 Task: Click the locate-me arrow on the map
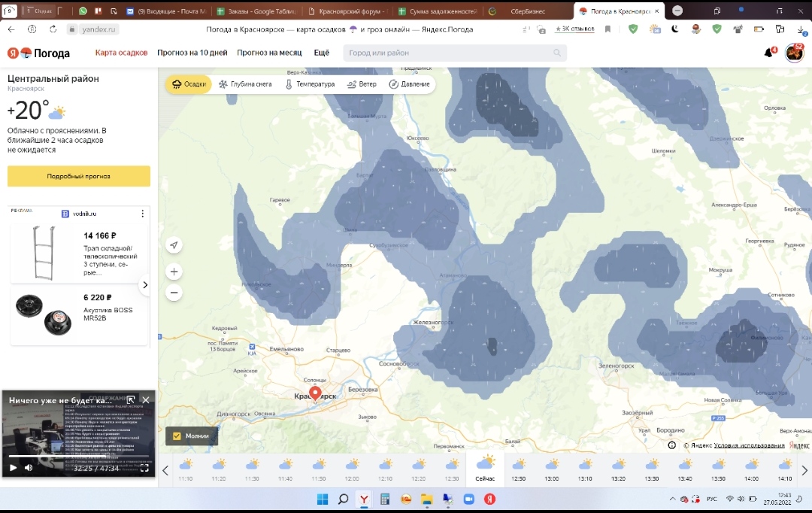click(x=174, y=245)
